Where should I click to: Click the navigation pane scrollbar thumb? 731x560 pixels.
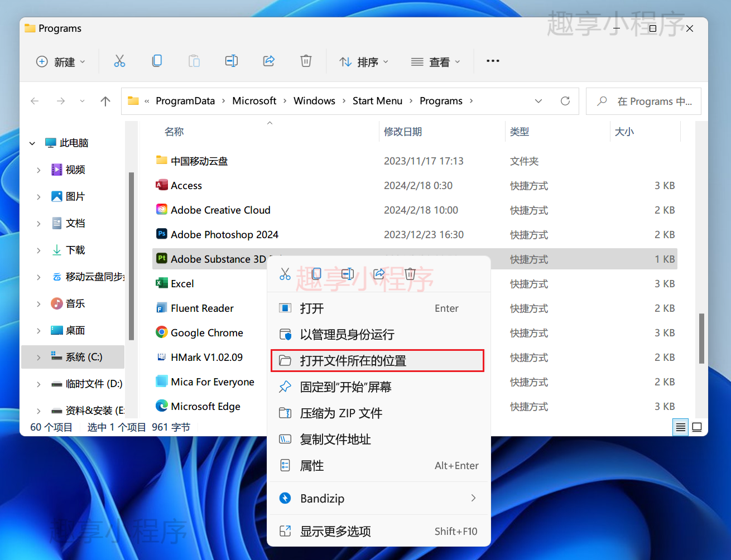pyautogui.click(x=131, y=256)
